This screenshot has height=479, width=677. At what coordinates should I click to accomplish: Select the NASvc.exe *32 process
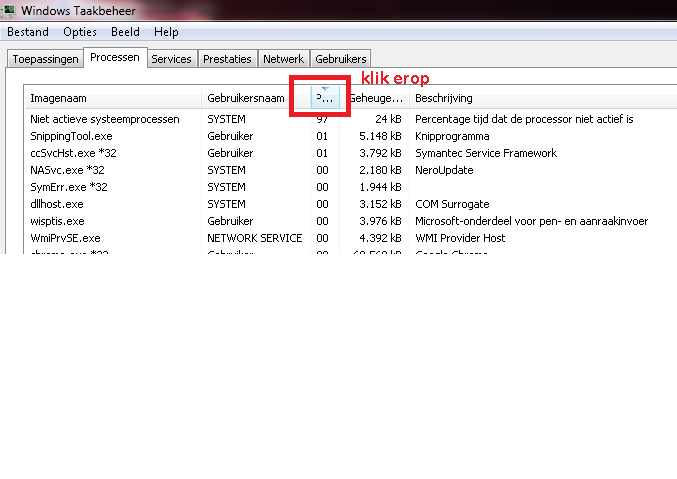pyautogui.click(x=351, y=170)
